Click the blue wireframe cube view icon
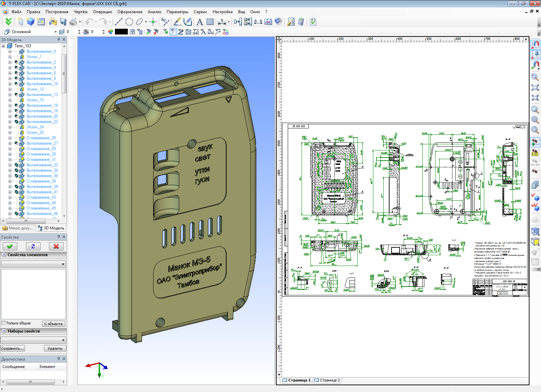Viewport: 541px width, 392px height. click(535, 231)
